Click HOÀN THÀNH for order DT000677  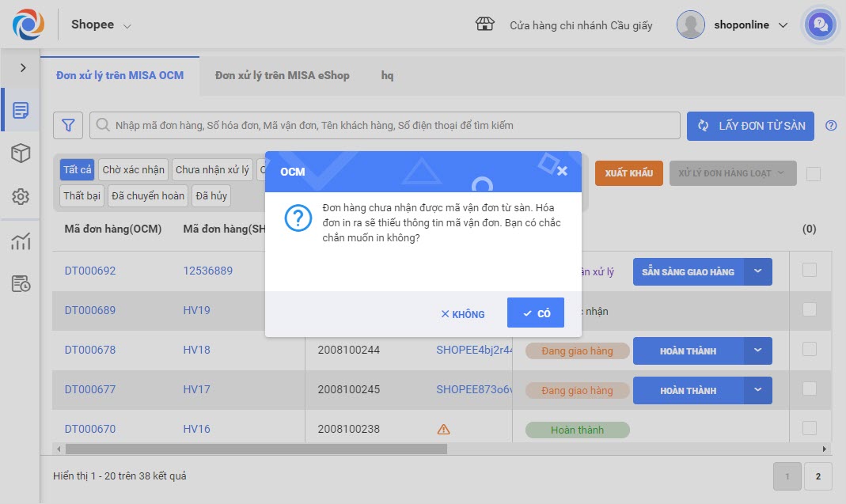(x=688, y=390)
